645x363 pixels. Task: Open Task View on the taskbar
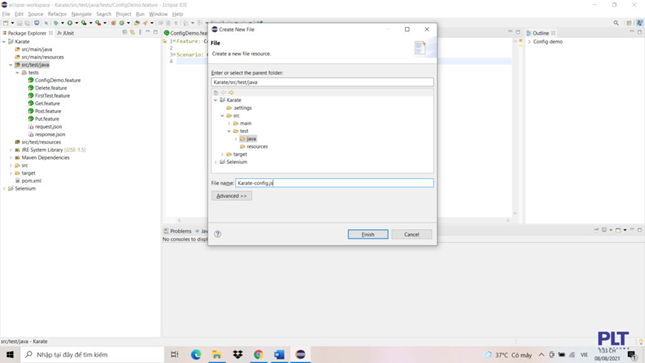(174, 354)
